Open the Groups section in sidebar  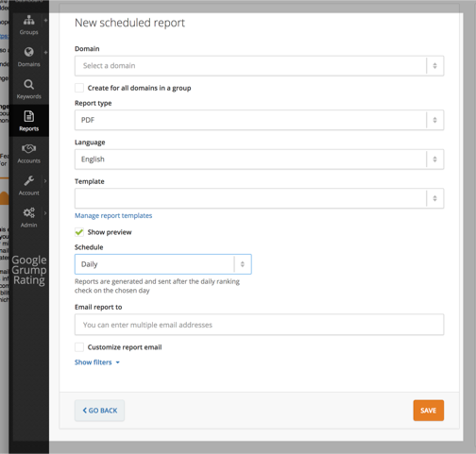coord(28,25)
